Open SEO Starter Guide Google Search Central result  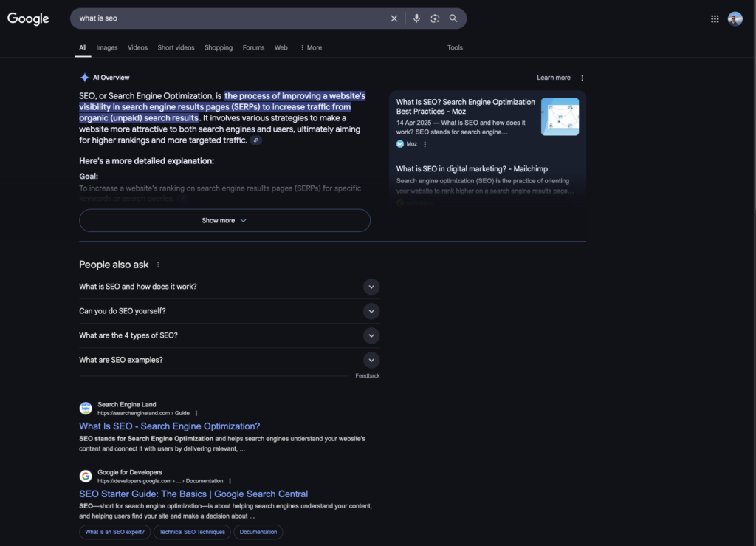[x=193, y=494]
